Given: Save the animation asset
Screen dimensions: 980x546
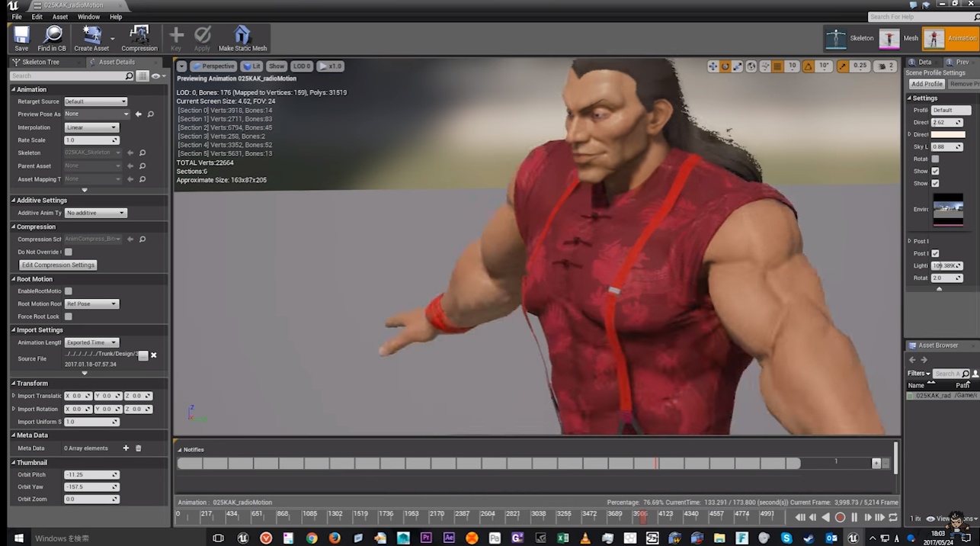Looking at the screenshot, I should pos(21,38).
